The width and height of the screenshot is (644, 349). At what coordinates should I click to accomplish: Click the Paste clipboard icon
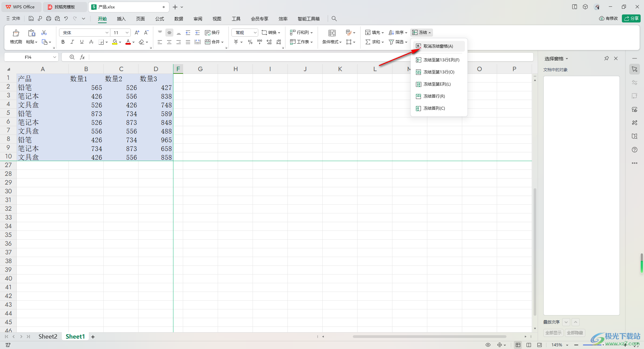pos(32,33)
